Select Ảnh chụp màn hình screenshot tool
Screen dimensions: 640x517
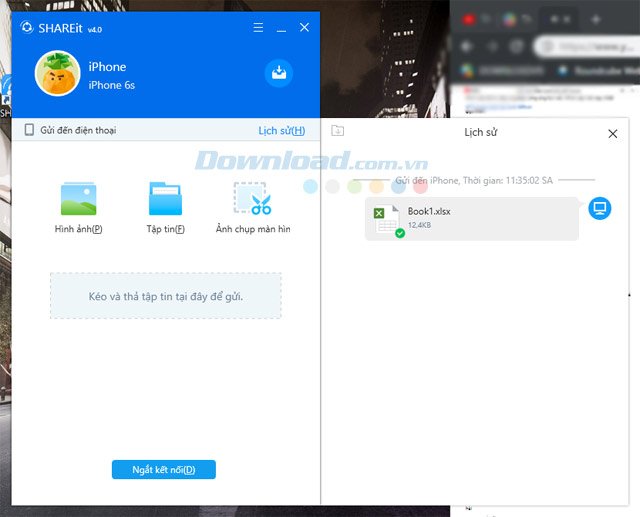[253, 208]
